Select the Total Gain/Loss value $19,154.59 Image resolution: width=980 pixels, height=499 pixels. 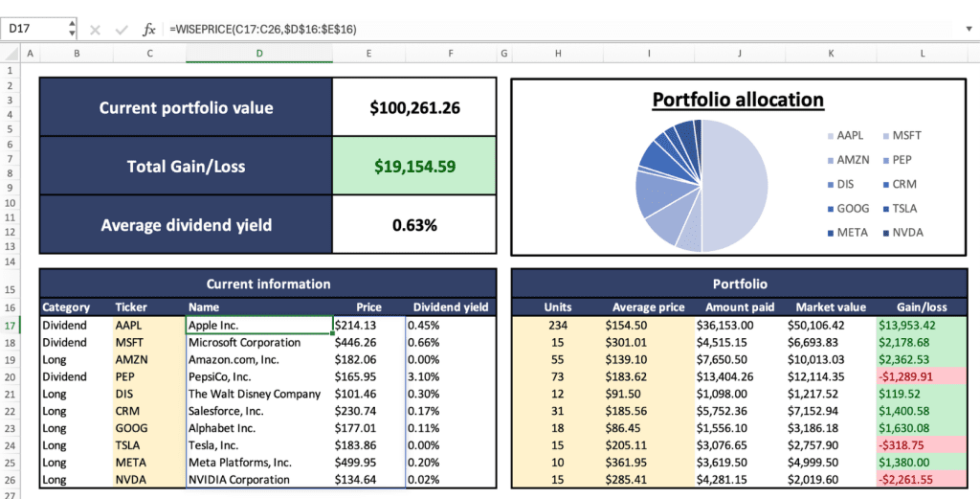click(x=414, y=167)
